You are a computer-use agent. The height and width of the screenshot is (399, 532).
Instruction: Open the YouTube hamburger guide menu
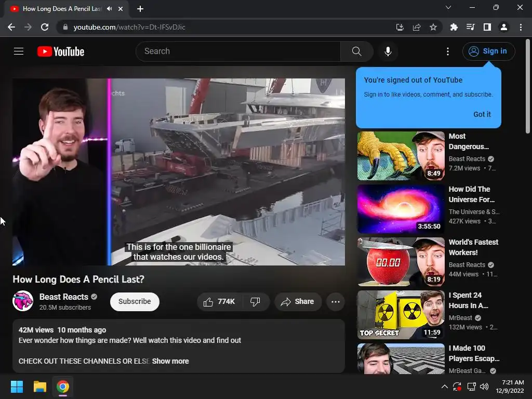tap(19, 51)
